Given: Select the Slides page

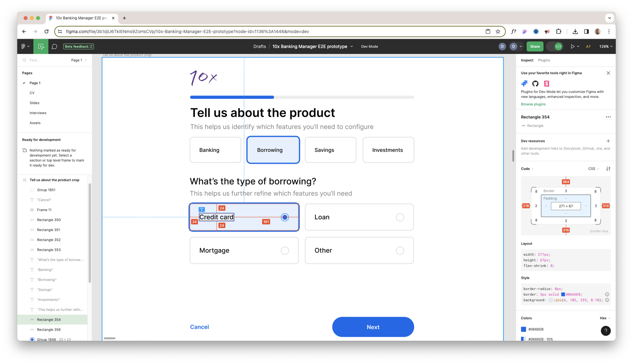Looking at the screenshot, I should point(34,103).
